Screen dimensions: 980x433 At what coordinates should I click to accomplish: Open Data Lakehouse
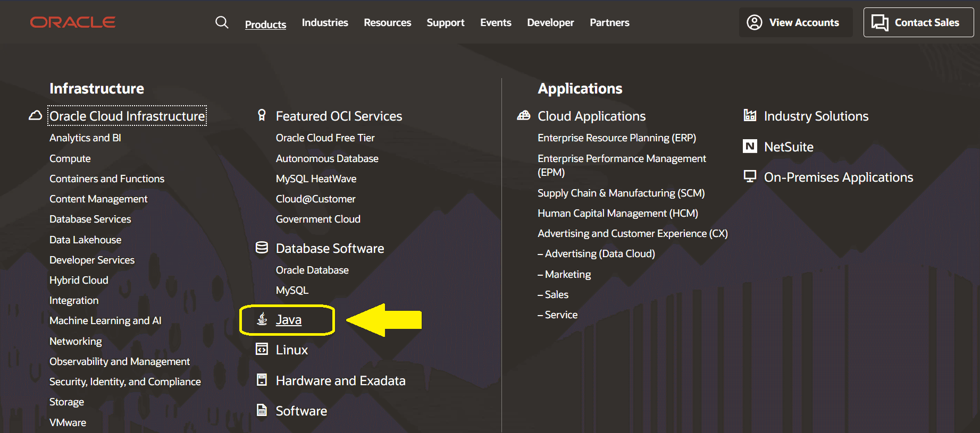pos(85,240)
